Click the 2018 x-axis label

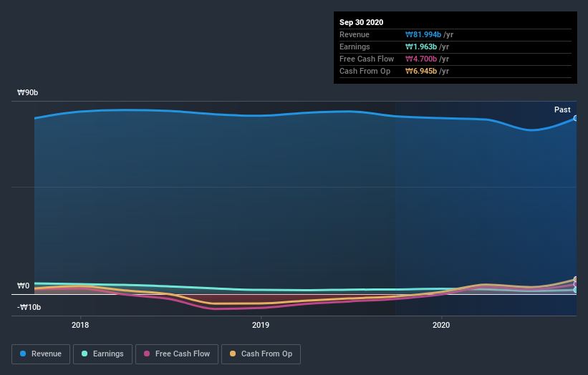pos(80,325)
